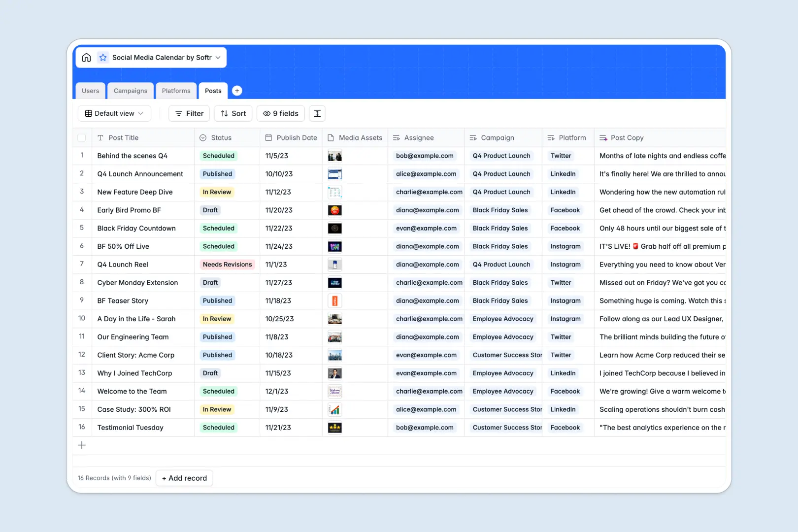Click the Add record button
The image size is (798, 532).
click(x=184, y=478)
